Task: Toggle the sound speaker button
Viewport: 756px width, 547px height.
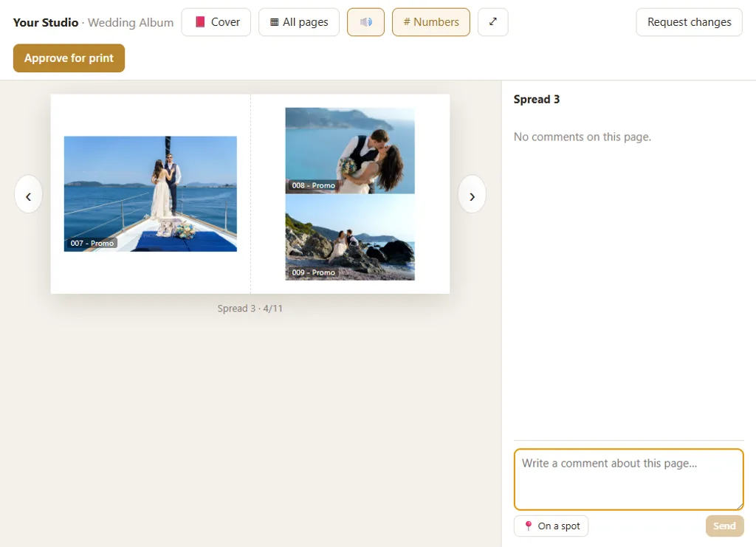Action: (365, 22)
